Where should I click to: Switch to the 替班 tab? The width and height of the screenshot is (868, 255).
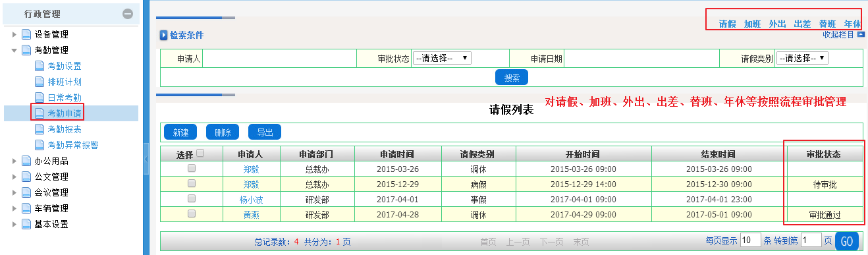tap(827, 24)
